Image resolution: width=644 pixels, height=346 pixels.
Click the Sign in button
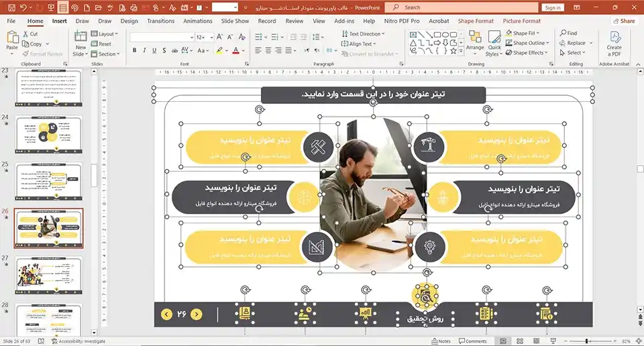[553, 7]
